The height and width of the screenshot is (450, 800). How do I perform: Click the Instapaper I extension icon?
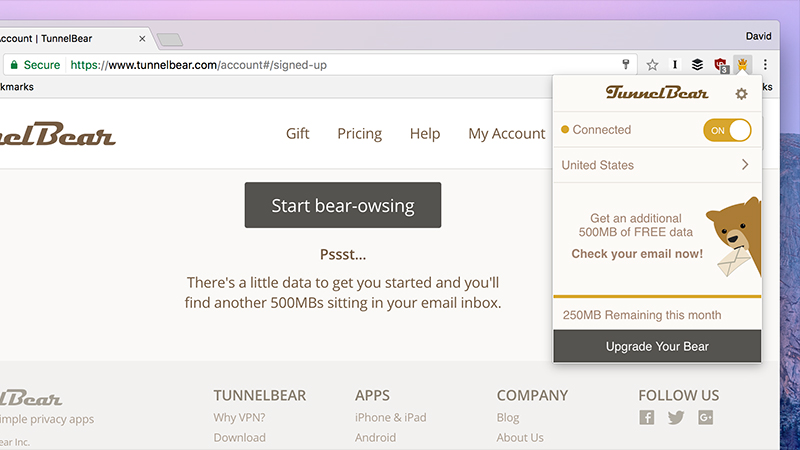674,64
